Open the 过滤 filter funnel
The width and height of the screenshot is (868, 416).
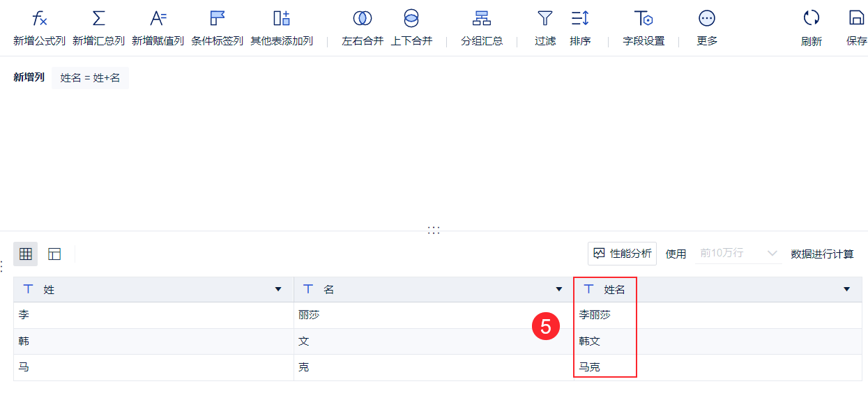point(545,19)
